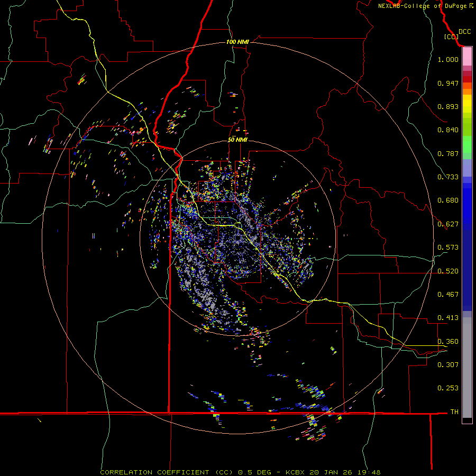476x476 pixels.
Task: Click the DCC legend title
Action: click(x=464, y=32)
